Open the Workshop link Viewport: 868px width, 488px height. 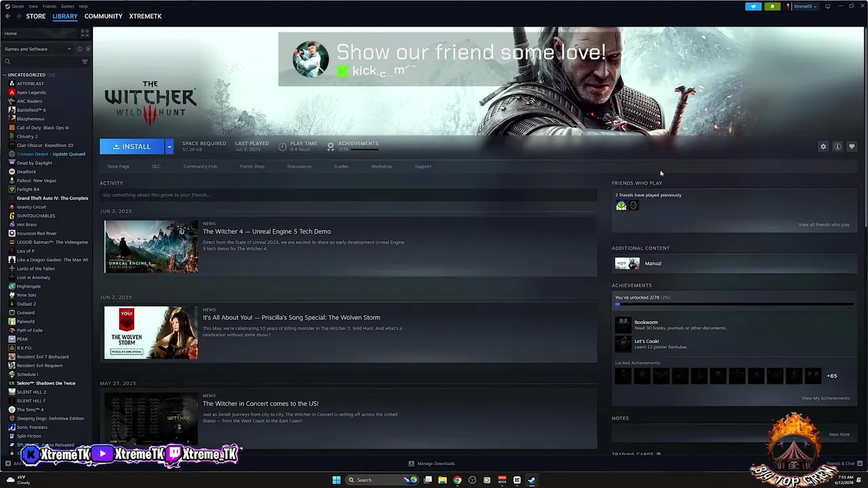click(381, 166)
